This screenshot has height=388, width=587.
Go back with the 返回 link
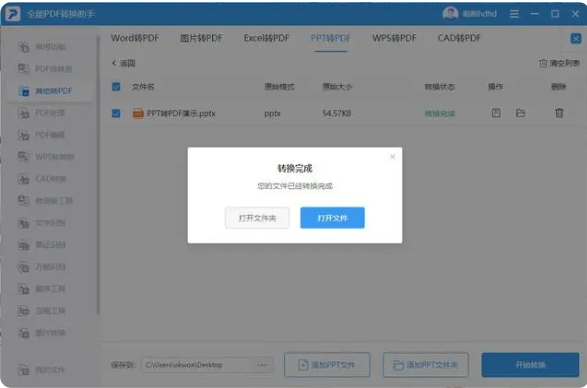pos(124,63)
